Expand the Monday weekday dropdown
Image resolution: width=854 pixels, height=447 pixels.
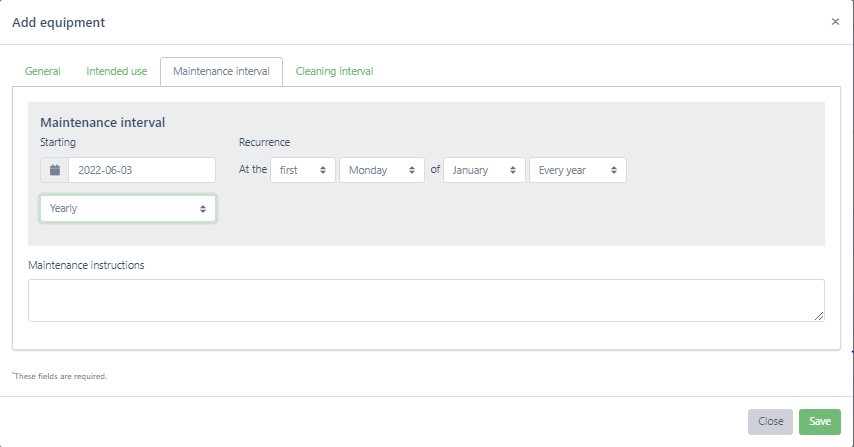point(382,170)
